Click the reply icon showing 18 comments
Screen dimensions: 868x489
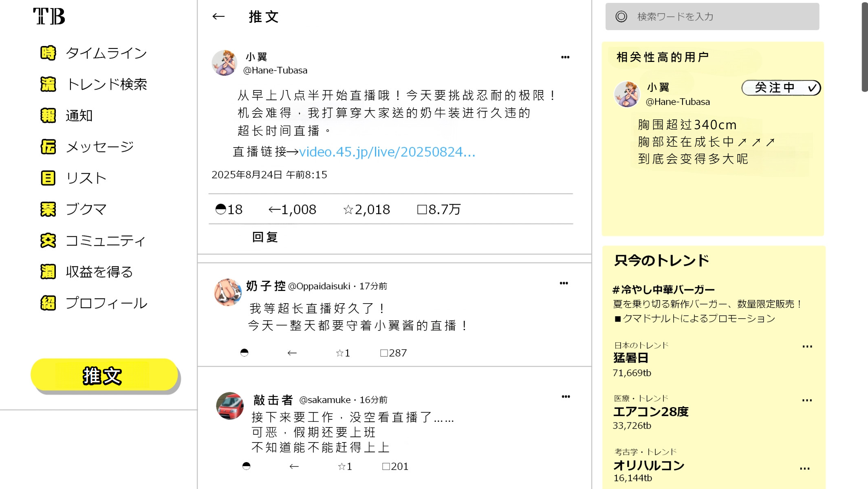tap(220, 209)
